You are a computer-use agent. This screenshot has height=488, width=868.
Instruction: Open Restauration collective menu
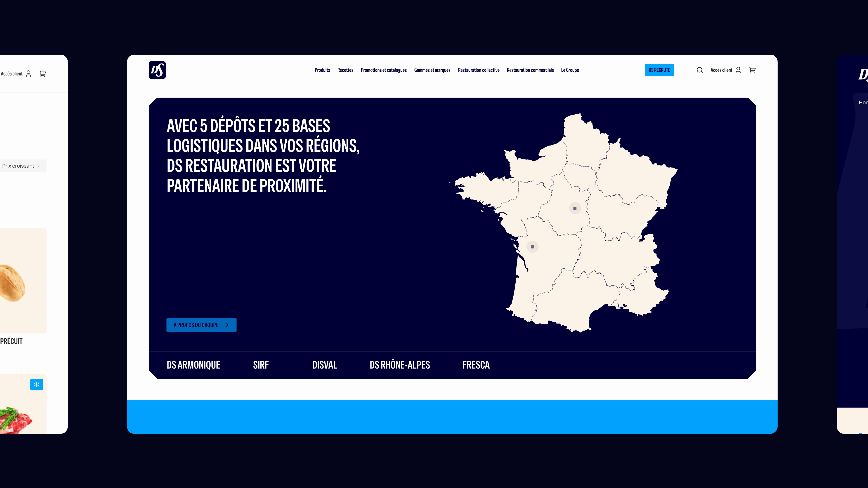click(x=479, y=70)
